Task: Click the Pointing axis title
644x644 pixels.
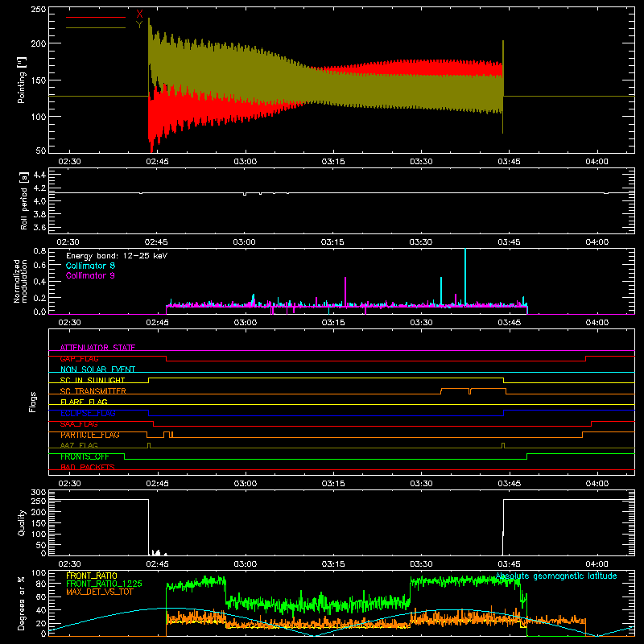Action: [x=22, y=80]
